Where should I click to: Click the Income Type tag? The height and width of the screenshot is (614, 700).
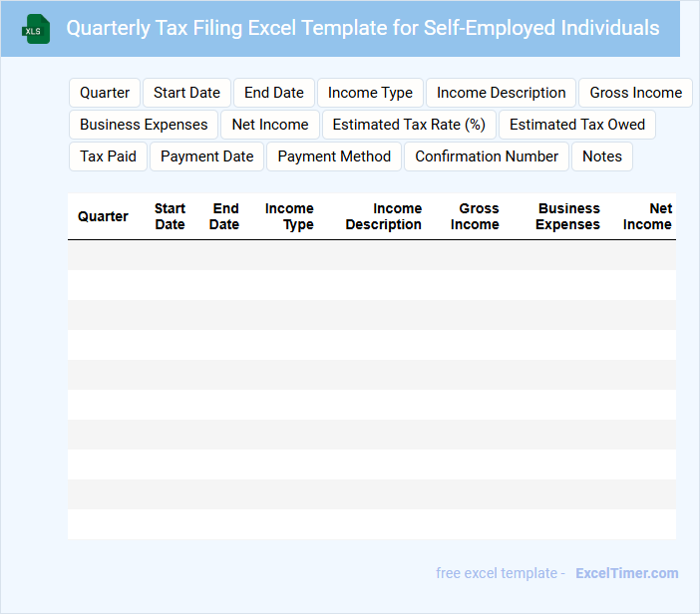click(x=370, y=93)
